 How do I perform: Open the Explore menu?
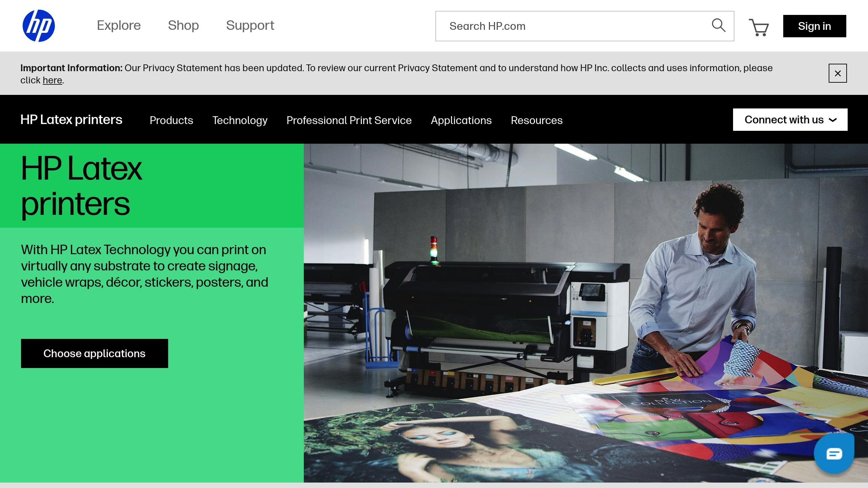pos(119,25)
